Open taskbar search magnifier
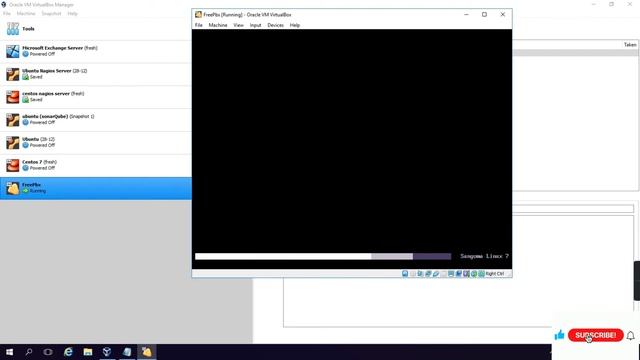 tap(29, 352)
